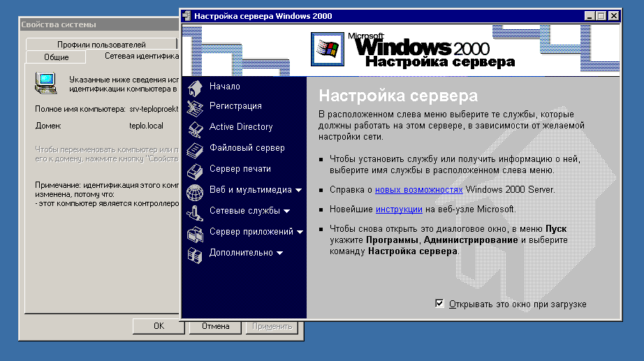The image size is (644, 361).
Task: Click the title bar icon of Настройка сервера
Action: click(x=187, y=16)
